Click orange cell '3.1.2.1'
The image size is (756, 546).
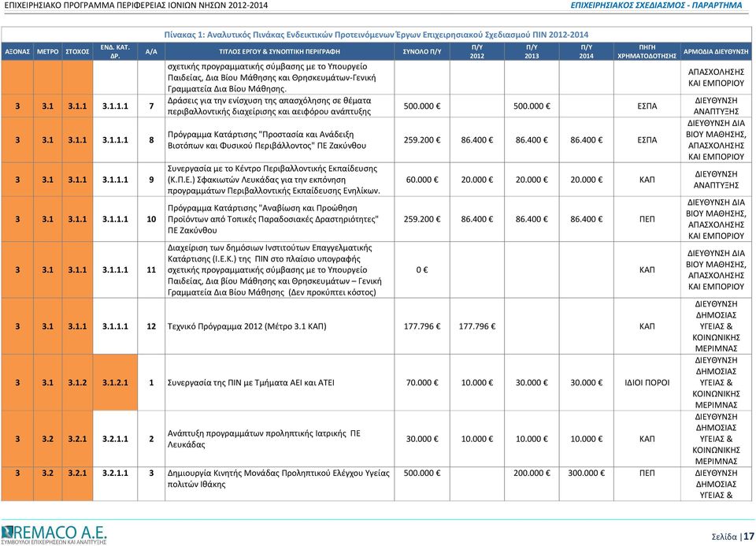tap(115, 382)
